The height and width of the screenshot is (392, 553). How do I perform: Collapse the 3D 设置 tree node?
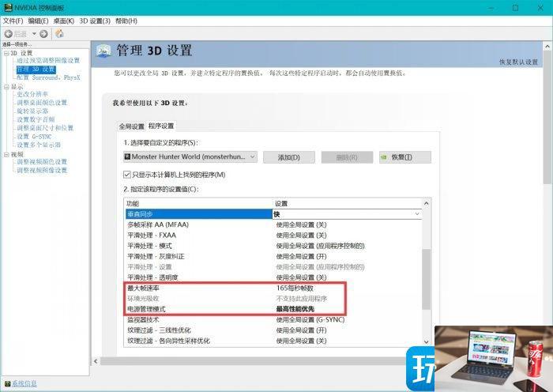6,53
